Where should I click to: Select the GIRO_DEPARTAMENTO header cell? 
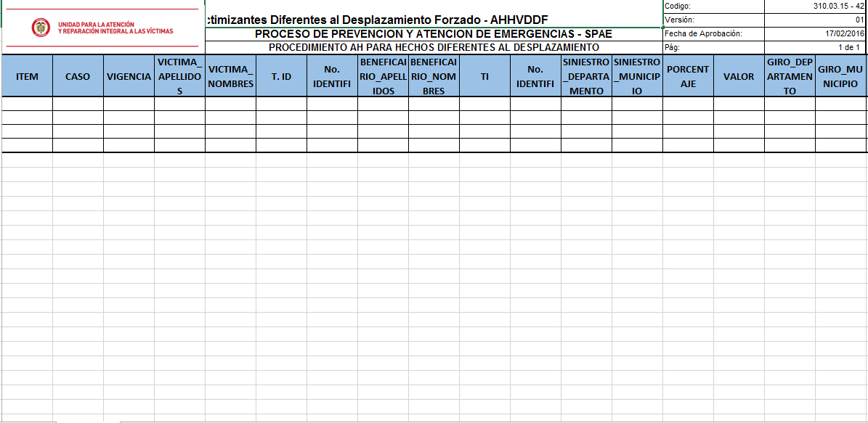point(790,76)
